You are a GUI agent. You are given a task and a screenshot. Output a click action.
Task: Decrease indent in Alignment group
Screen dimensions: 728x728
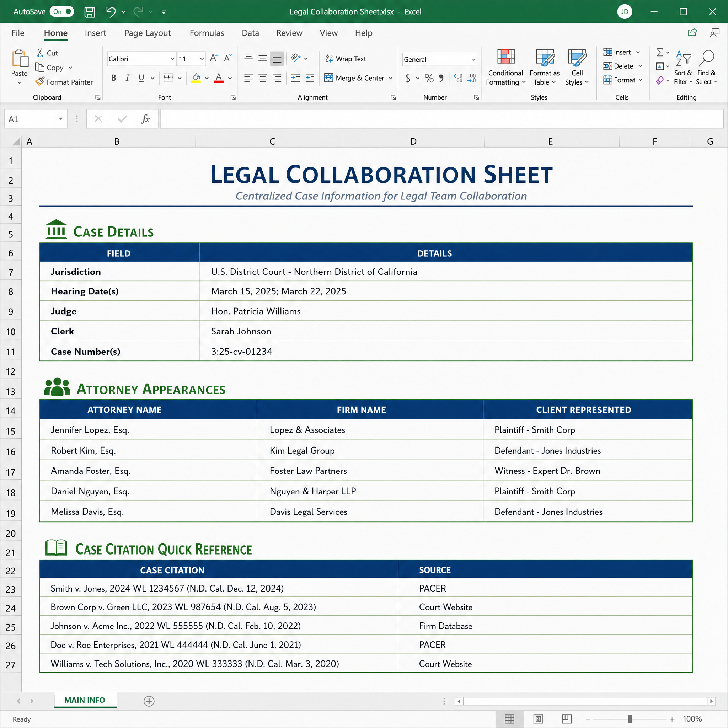[x=296, y=78]
